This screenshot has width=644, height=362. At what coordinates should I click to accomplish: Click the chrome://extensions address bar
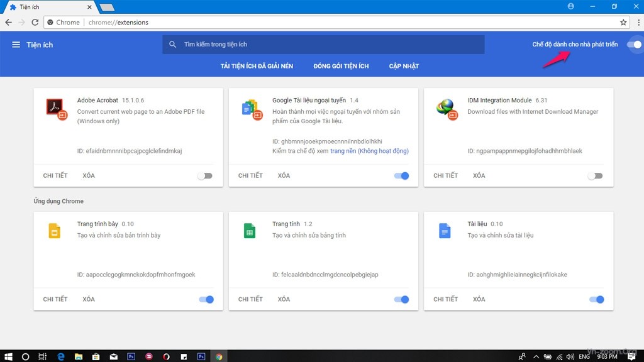pos(337,22)
